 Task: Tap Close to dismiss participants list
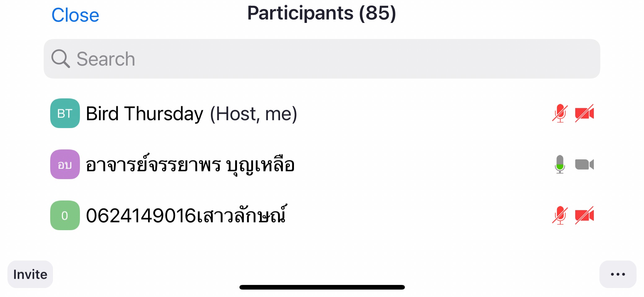click(x=75, y=15)
